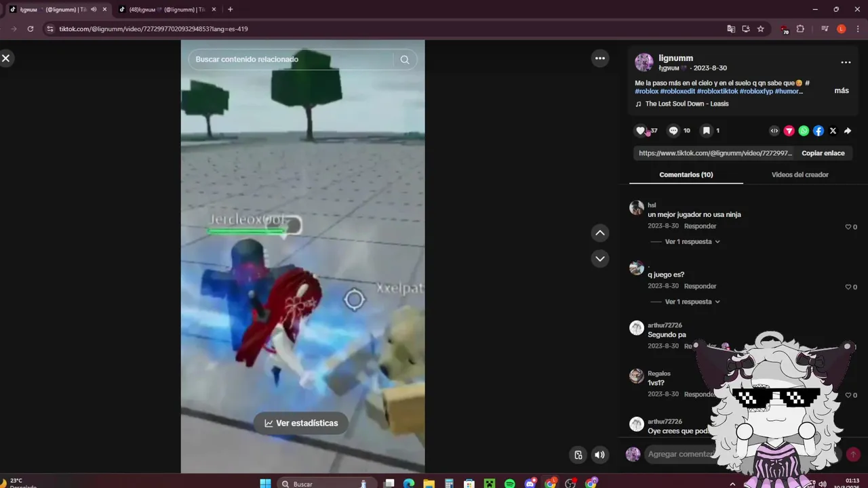Reload the page
Image resolution: width=868 pixels, height=488 pixels.
[x=31, y=29]
